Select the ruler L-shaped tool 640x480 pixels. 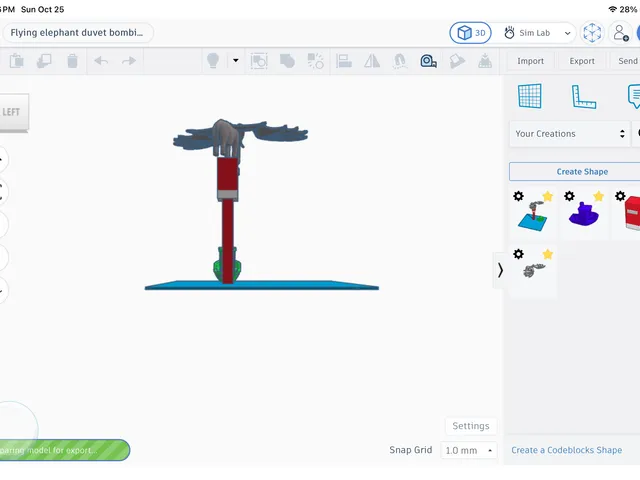click(x=584, y=97)
